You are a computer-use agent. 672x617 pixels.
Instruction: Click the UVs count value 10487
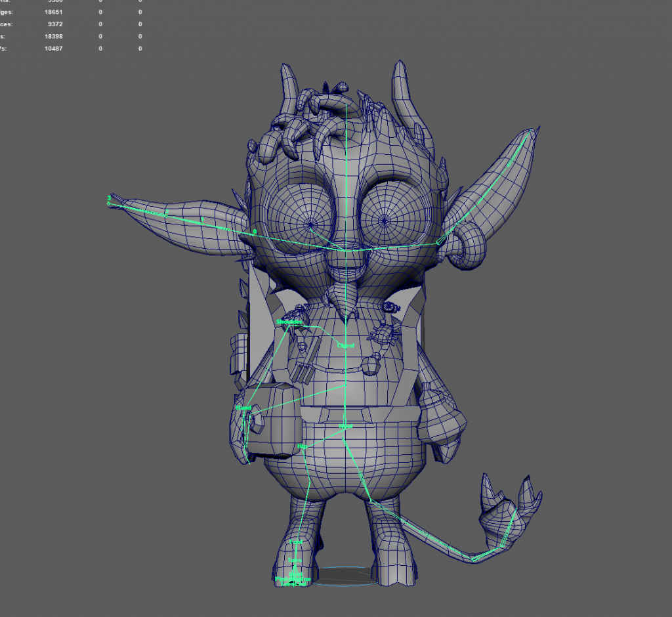click(54, 49)
